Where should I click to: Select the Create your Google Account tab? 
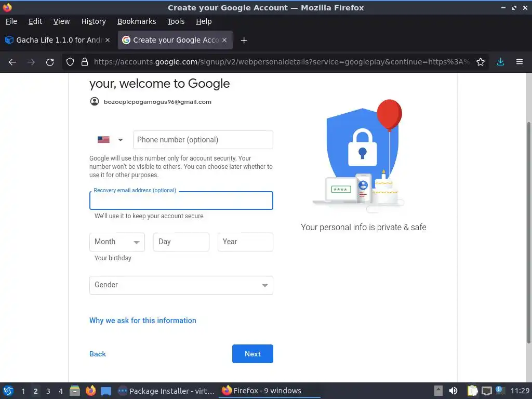[x=175, y=40]
